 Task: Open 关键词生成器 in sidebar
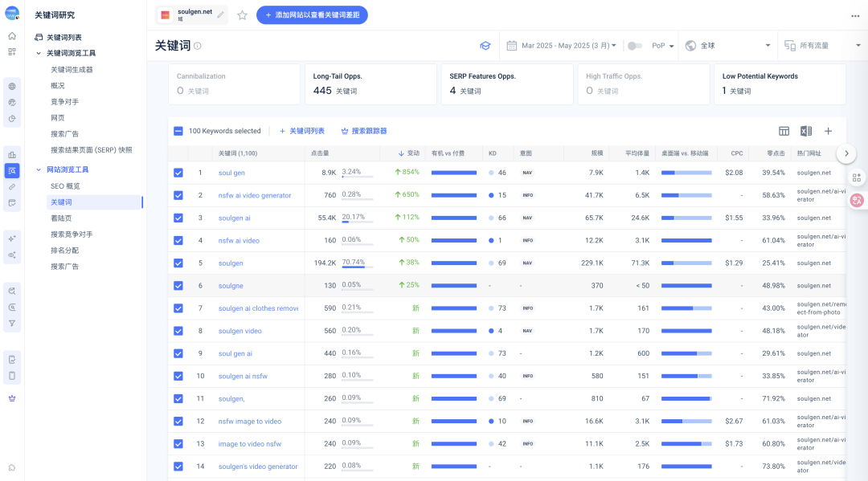[72, 70]
